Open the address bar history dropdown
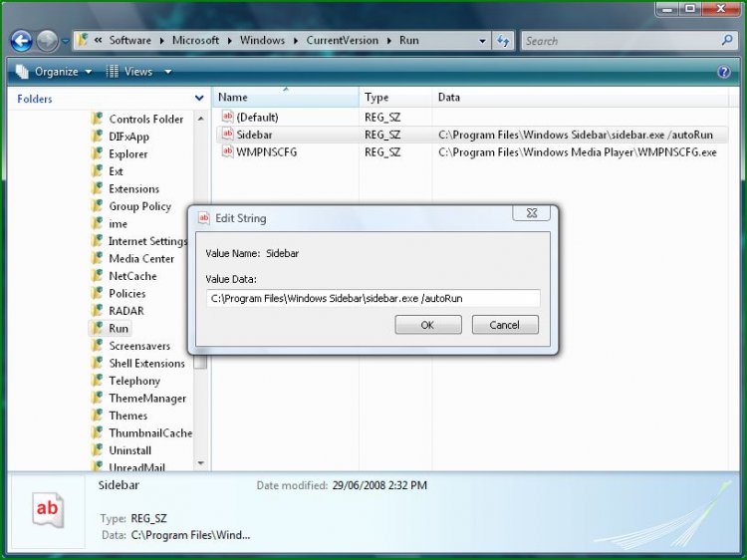 click(x=482, y=41)
